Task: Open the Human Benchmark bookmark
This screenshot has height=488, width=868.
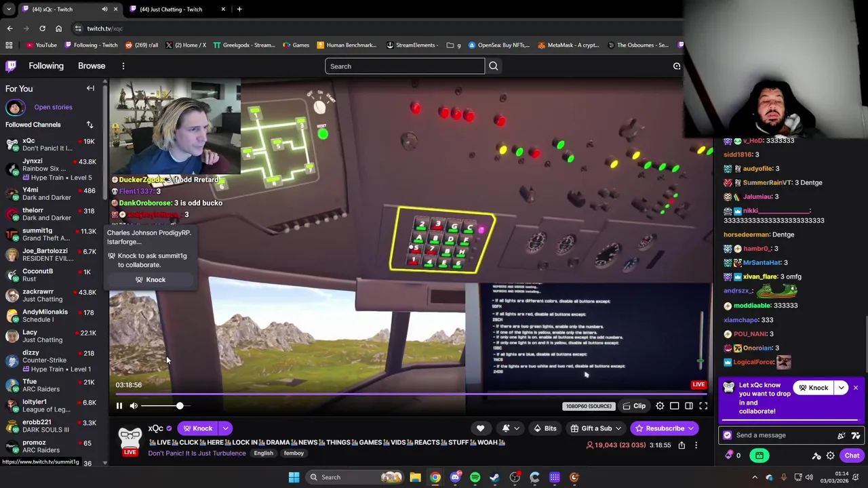Action: tap(346, 45)
